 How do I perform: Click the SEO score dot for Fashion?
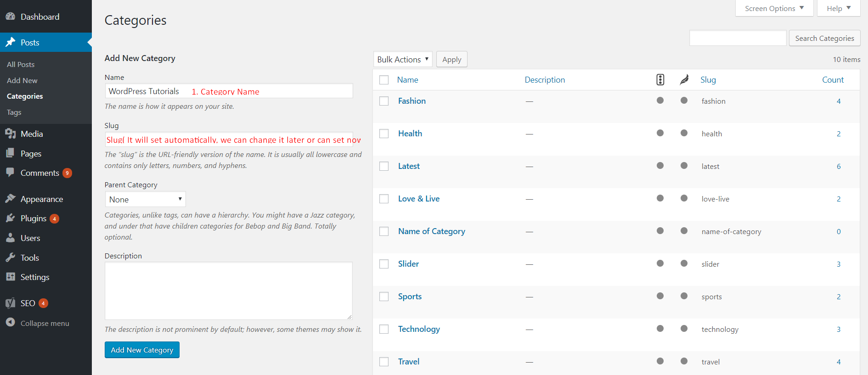pos(660,101)
